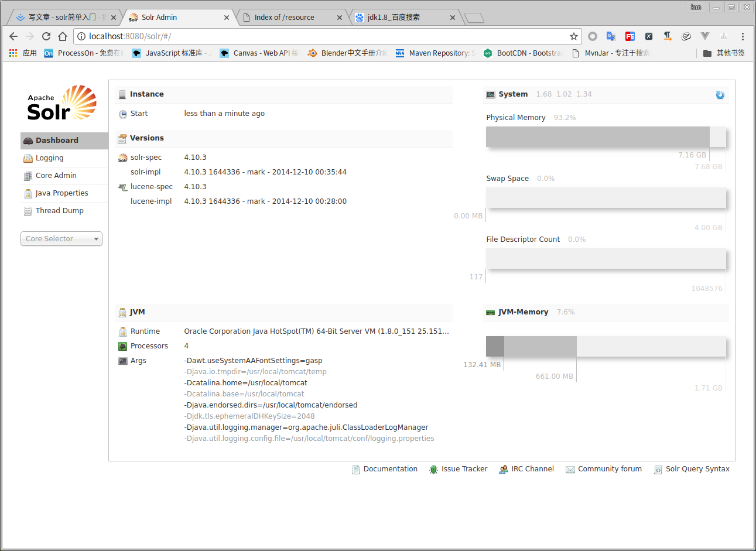Click the JVM-Memory chip icon
The width and height of the screenshot is (756, 551).
(491, 313)
